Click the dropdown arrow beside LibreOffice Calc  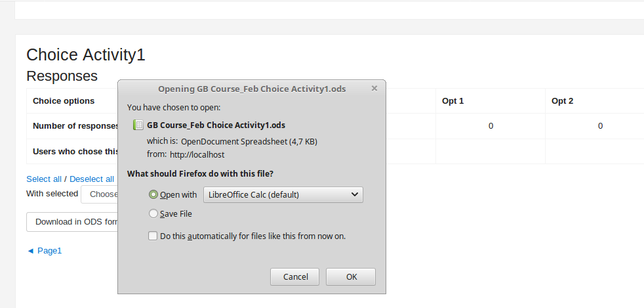355,194
